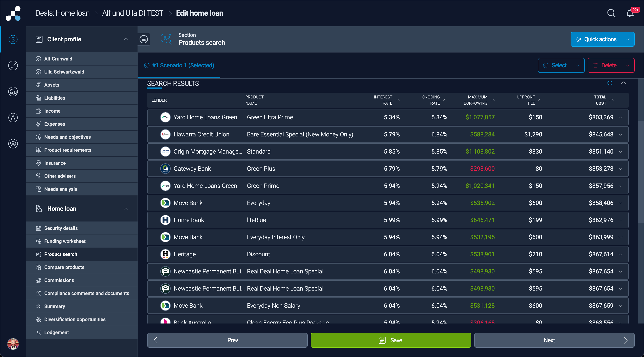The width and height of the screenshot is (644, 357).
Task: Click the Bare Essential Special product name
Action: [x=300, y=134]
